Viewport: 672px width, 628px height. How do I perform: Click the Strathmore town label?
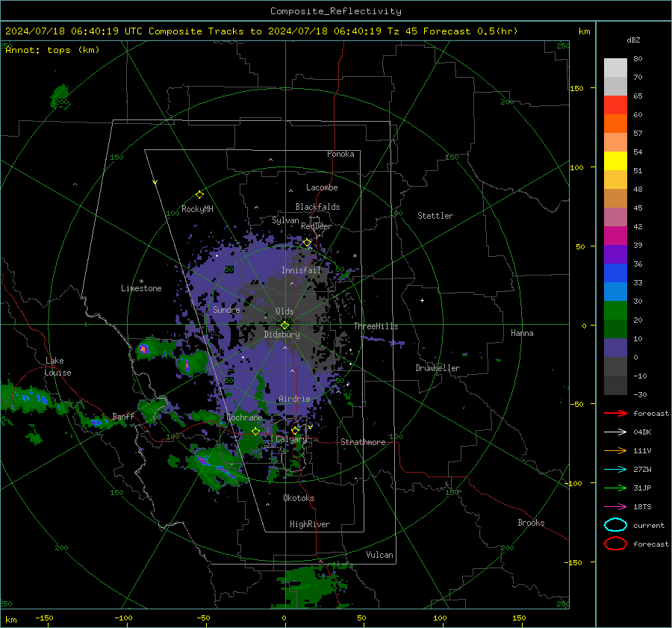coord(364,442)
